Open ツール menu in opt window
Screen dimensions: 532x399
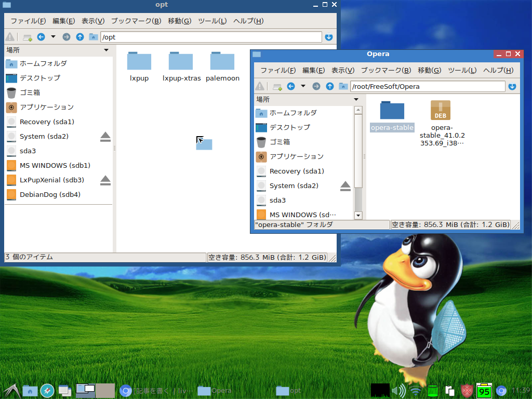[212, 21]
